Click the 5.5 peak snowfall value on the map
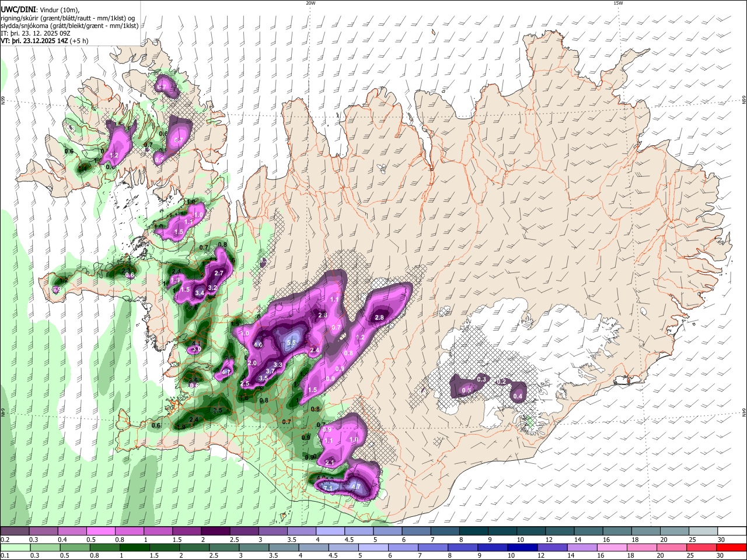Screen dimensions: 747x560 [292, 342]
